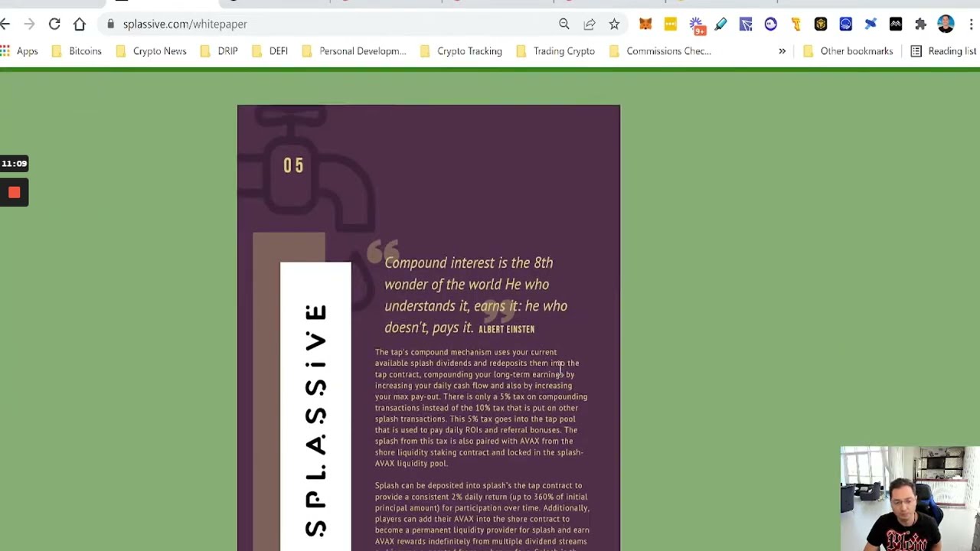980x551 pixels.
Task: Click the browser back arrow
Action: tap(5, 24)
